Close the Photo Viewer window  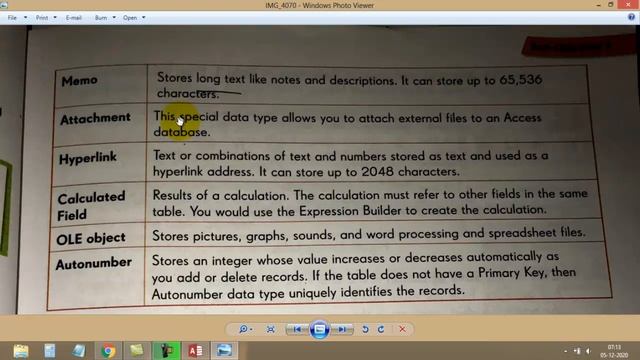click(x=628, y=5)
